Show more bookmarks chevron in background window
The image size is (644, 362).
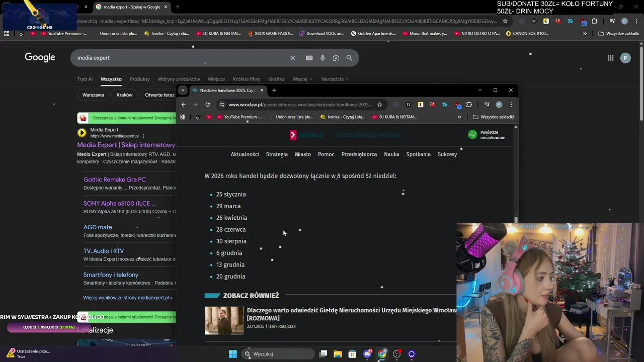tap(585, 34)
